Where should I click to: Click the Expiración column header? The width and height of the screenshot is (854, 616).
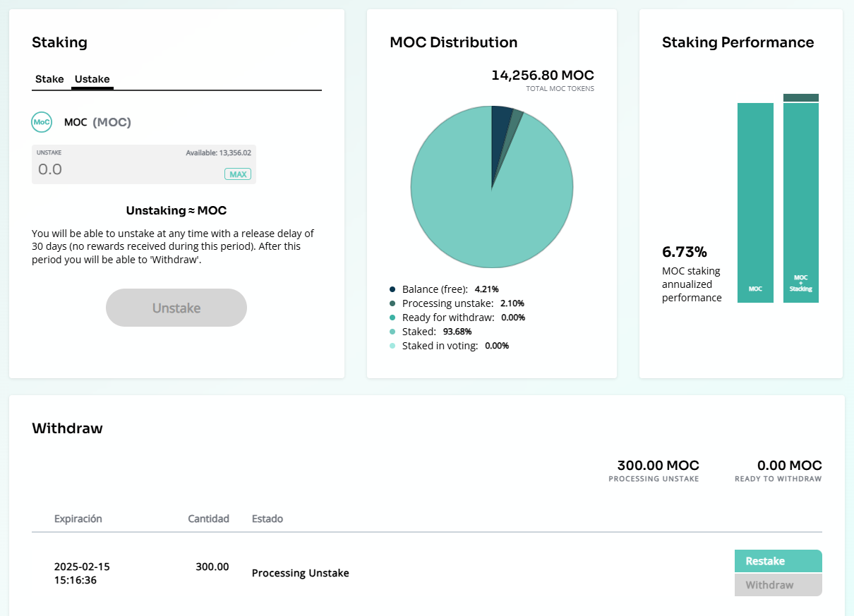click(x=78, y=519)
